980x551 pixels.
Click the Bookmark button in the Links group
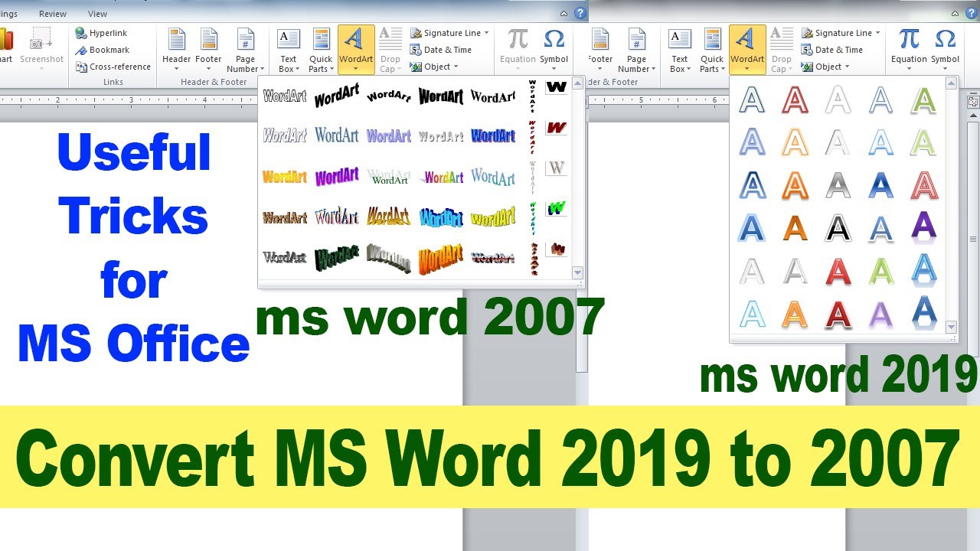click(103, 50)
